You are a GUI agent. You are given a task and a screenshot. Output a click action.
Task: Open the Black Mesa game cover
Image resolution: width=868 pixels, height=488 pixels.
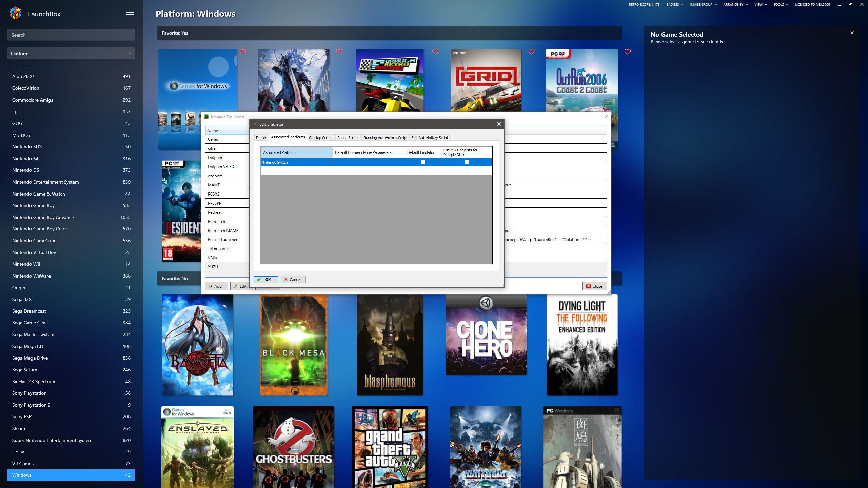[x=294, y=345]
